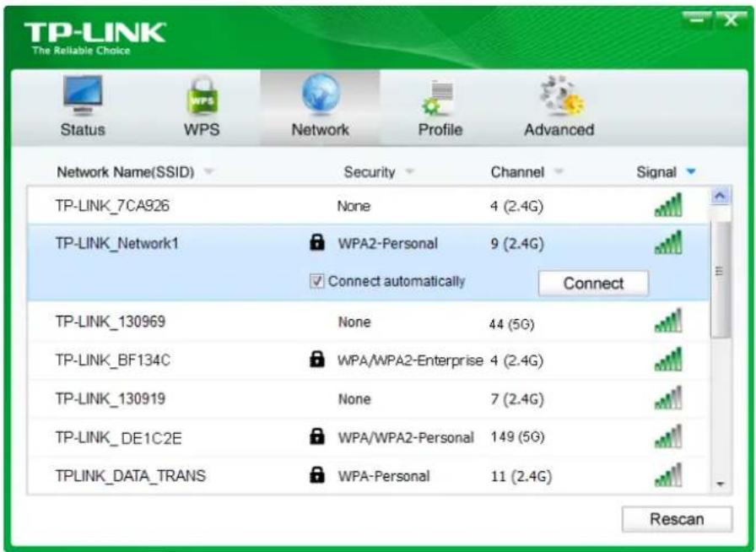Click WPA/WPA2-Enterprise security text
Screen dimensions: 756x552
410,360
